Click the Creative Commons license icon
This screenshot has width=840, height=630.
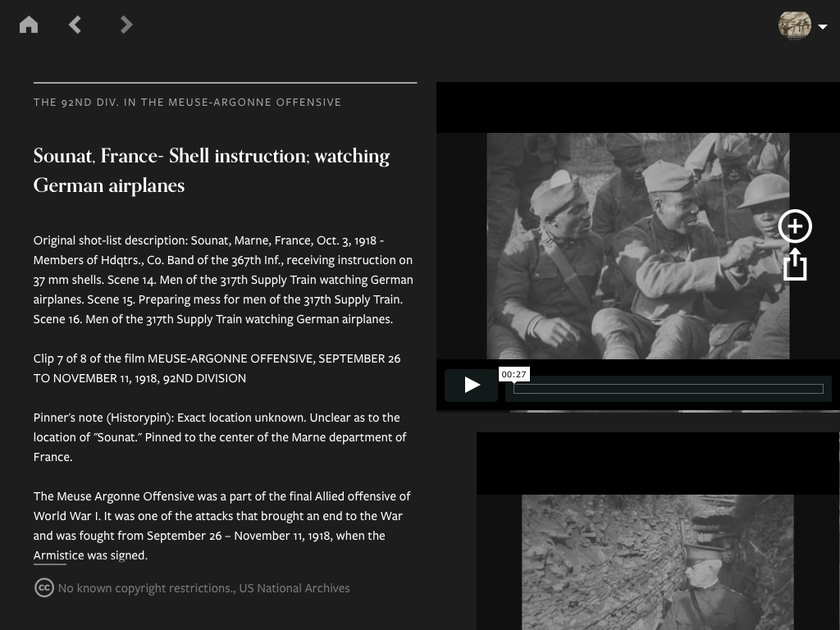click(44, 587)
